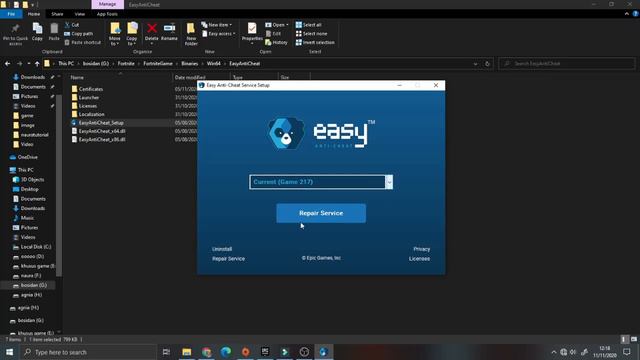Select the Certificates folder
Viewport: 640px width, 360px height.
[91, 89]
